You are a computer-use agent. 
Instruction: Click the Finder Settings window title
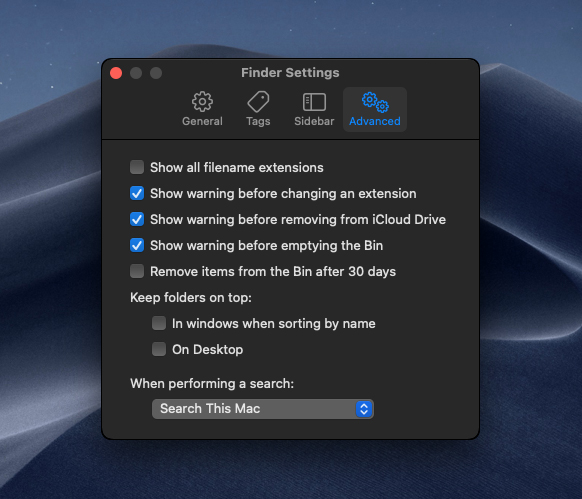[x=290, y=72]
